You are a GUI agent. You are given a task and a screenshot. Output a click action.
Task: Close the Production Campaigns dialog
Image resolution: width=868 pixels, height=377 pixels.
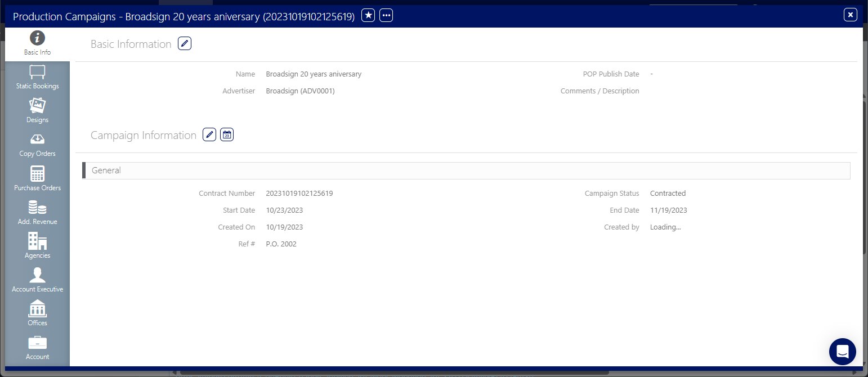pyautogui.click(x=851, y=15)
